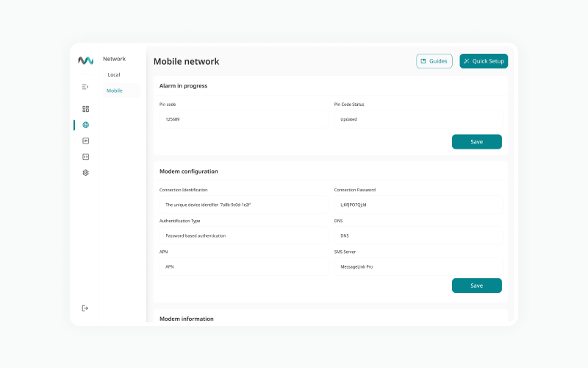The height and width of the screenshot is (368, 588).
Task: Click the wave logo in the sidebar
Action: [85, 60]
